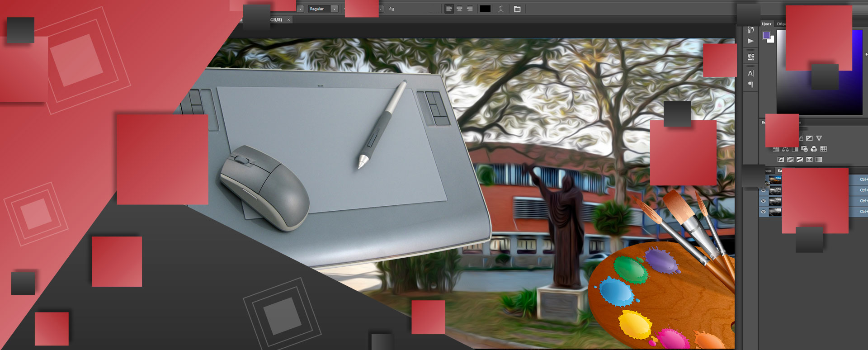Close the open document tab
Viewport: 868px width, 350px height.
point(288,20)
